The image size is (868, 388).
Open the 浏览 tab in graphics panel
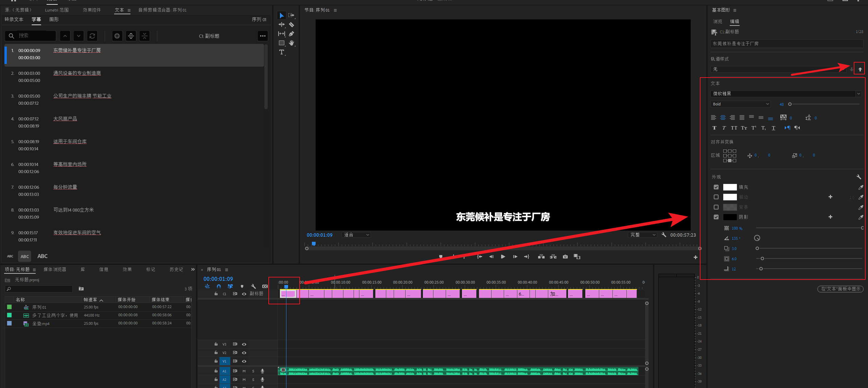[718, 21]
